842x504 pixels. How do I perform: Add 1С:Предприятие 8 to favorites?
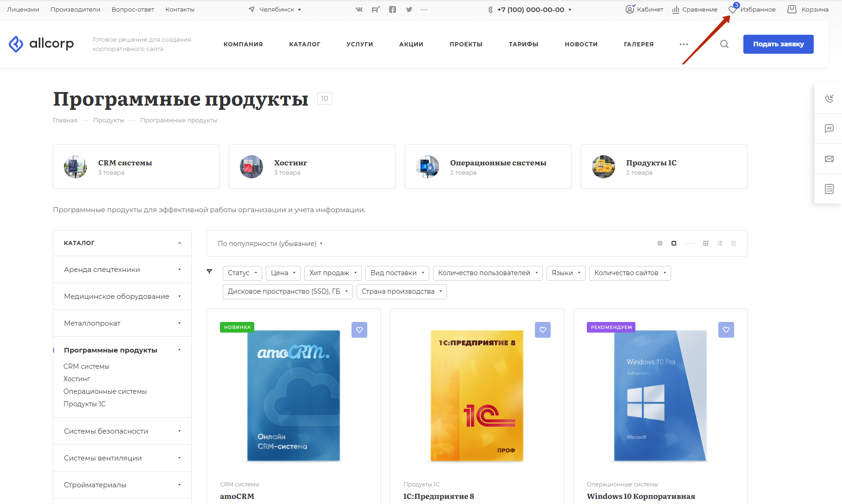[x=543, y=330]
